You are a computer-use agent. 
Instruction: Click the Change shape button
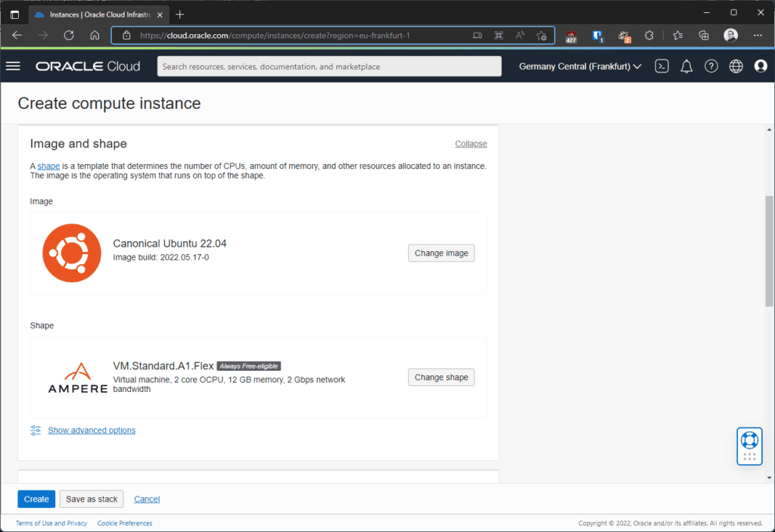pos(441,377)
